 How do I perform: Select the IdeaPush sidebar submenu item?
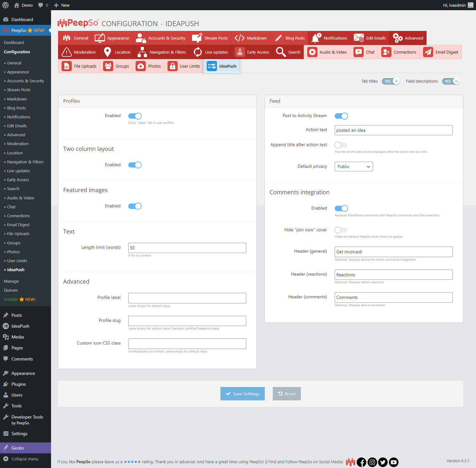click(16, 270)
